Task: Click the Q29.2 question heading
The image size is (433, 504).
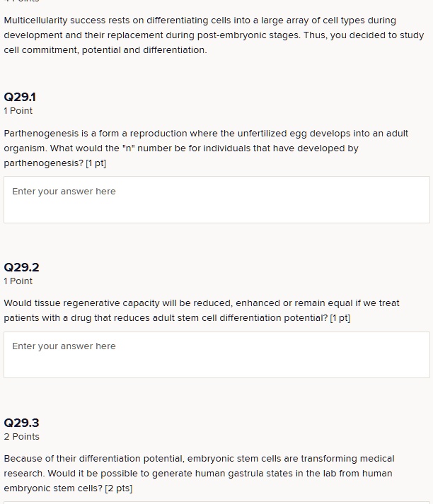Action: tap(21, 267)
